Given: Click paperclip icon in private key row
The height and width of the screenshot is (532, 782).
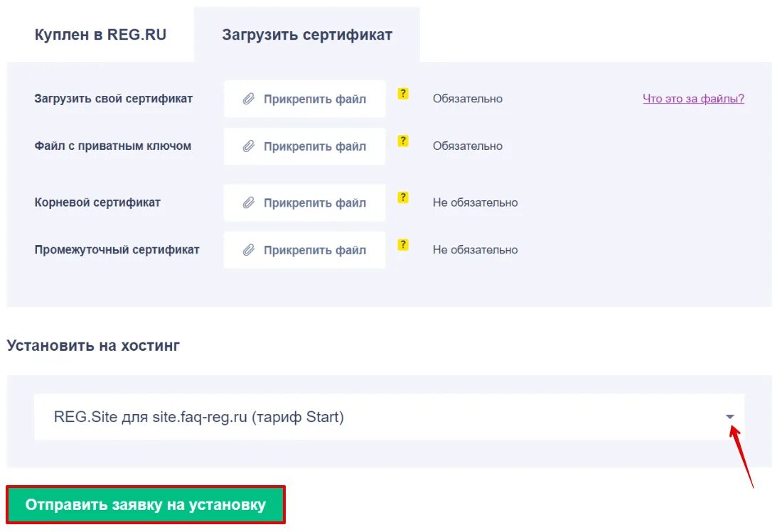Looking at the screenshot, I should click(x=248, y=146).
